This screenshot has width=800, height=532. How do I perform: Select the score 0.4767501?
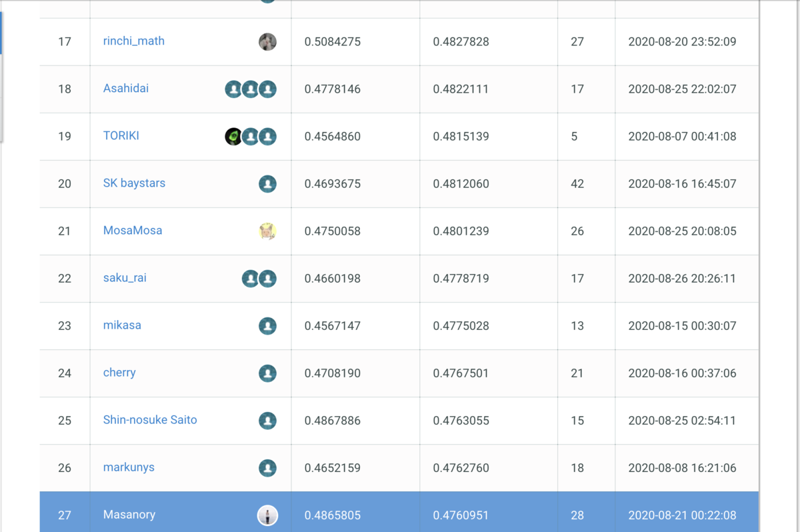[x=461, y=373]
